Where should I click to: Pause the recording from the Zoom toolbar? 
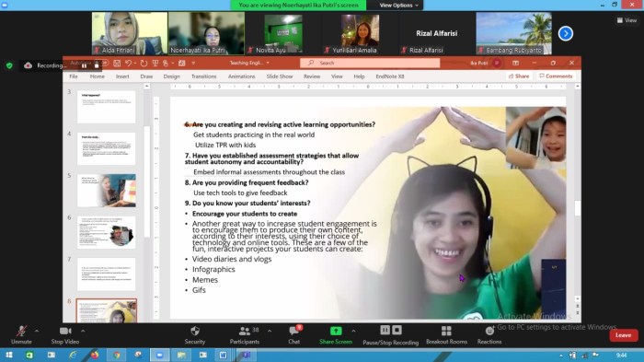click(385, 330)
